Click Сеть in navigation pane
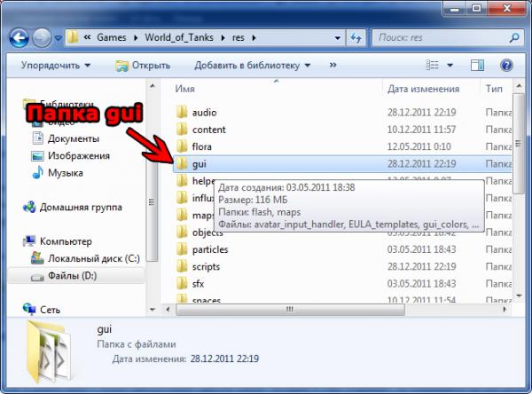532x394 pixels. (x=50, y=310)
